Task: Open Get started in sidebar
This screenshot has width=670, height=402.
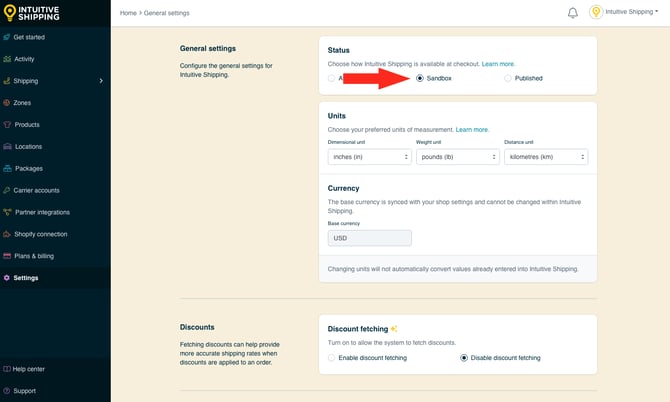Action: [x=29, y=37]
